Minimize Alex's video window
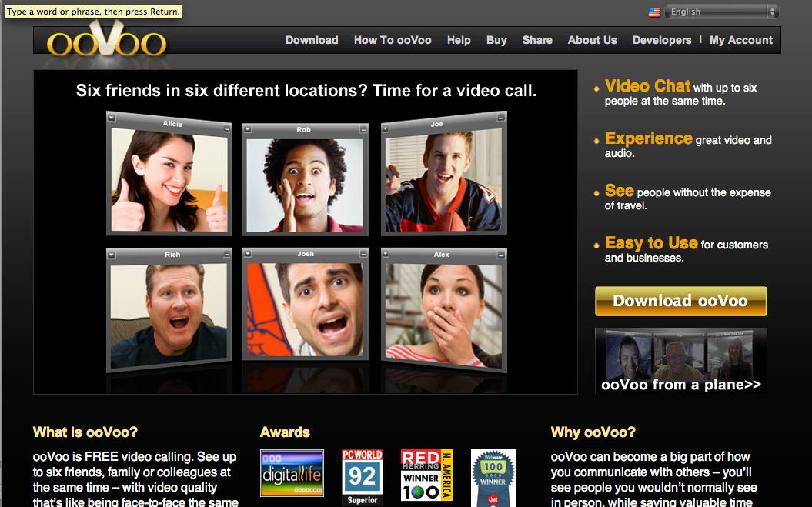812x507 pixels. tap(501, 255)
